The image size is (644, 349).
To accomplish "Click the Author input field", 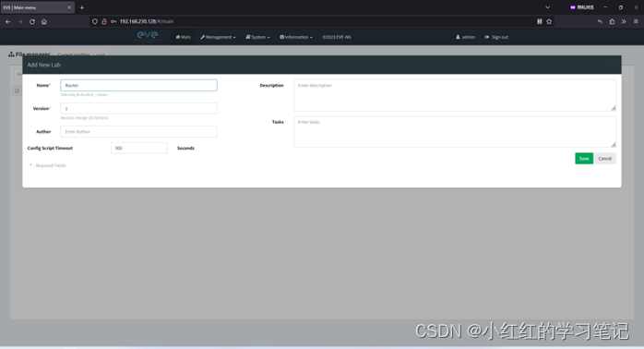I will click(138, 131).
